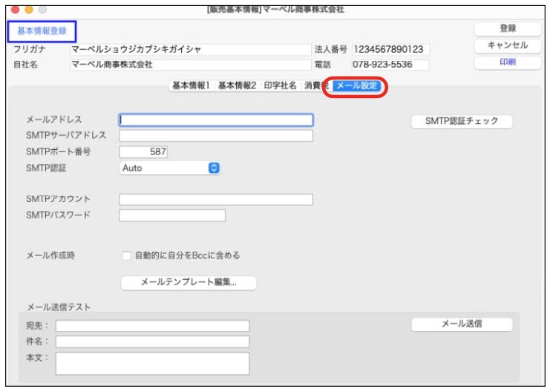Open メールテンプレート編集 template editor
Screen dimensions: 553x392
pyautogui.click(x=188, y=282)
